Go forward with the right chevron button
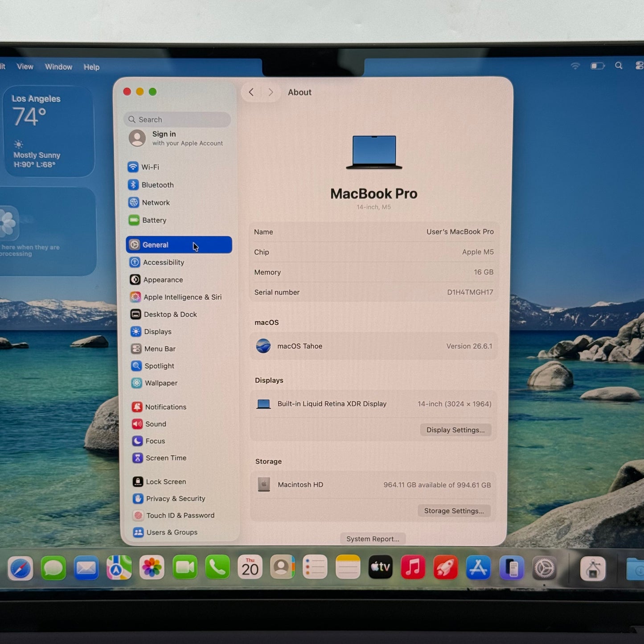 coord(271,92)
